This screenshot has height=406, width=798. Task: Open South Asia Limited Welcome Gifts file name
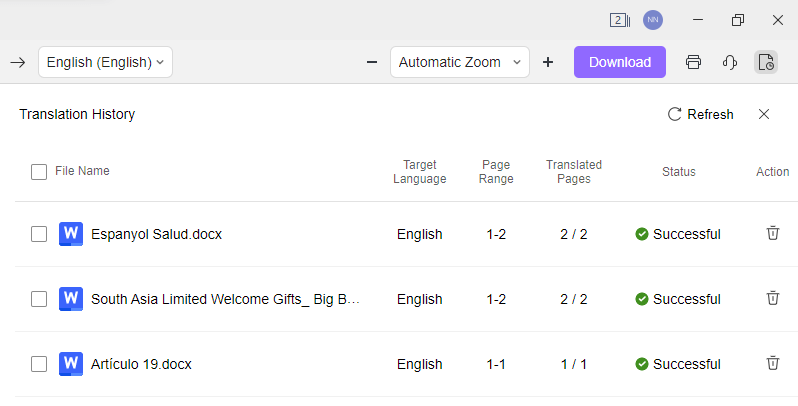tap(225, 299)
